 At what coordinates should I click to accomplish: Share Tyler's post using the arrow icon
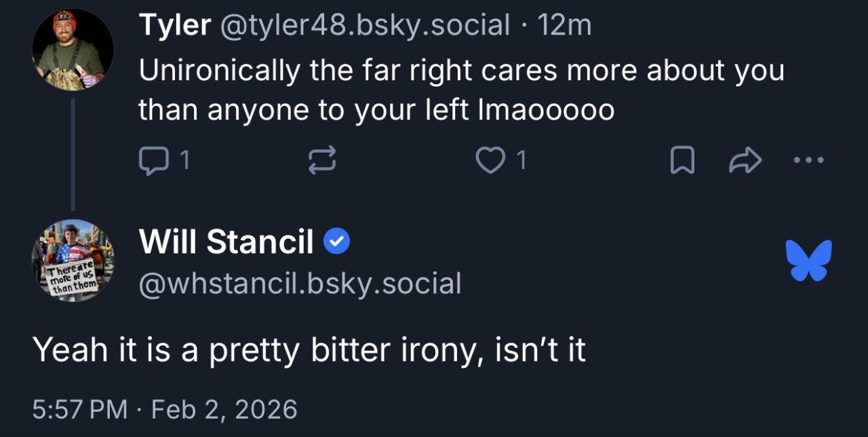[745, 161]
